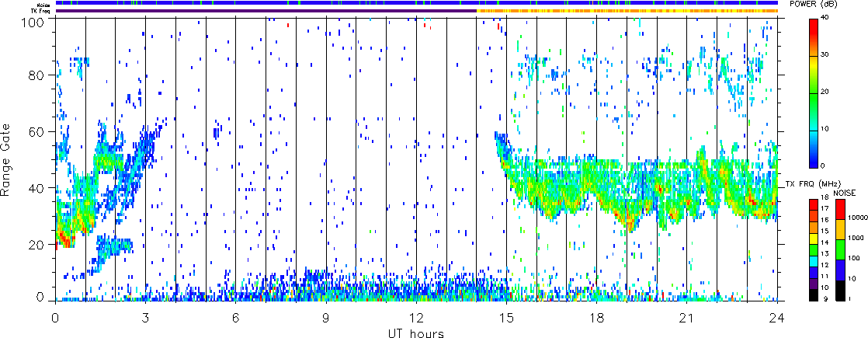Click the purple section of the TX Freq strip
Screen dimensions: 868x338
266,11
